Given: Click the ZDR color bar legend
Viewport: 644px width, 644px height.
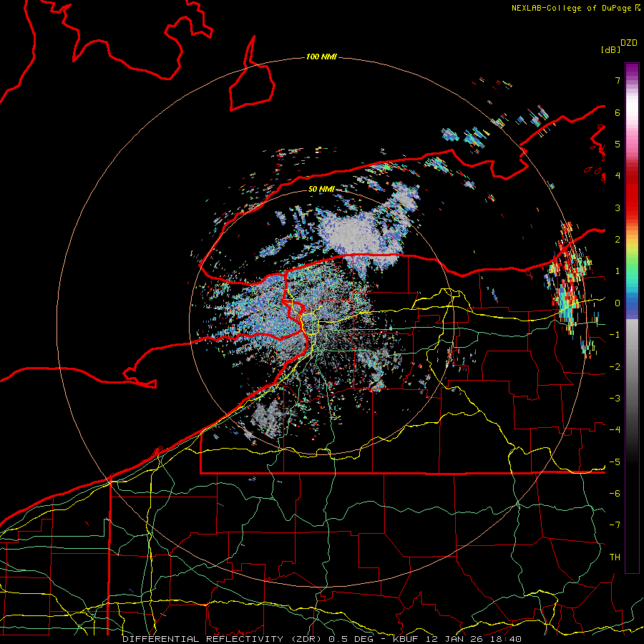Looking at the screenshot, I should coord(632,318).
